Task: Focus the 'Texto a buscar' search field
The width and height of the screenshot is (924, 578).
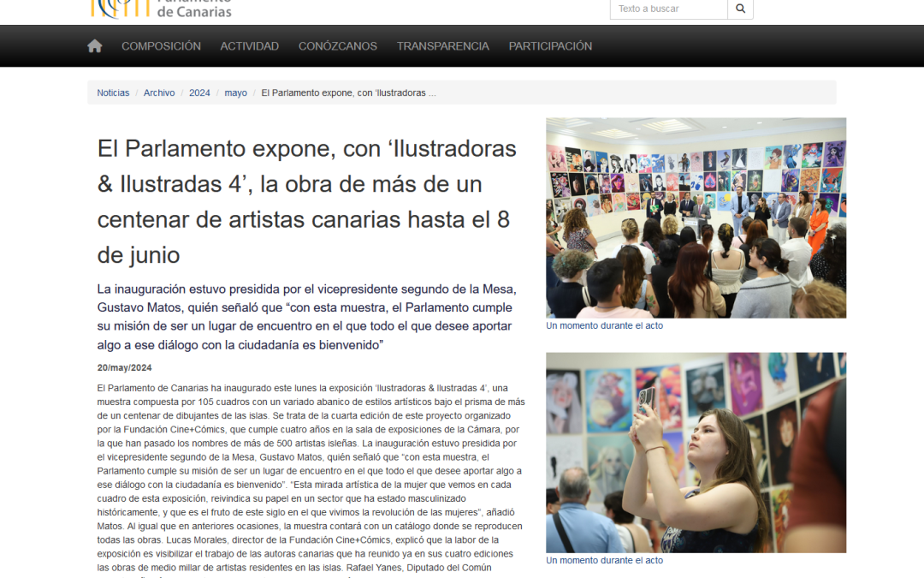Action: point(669,9)
